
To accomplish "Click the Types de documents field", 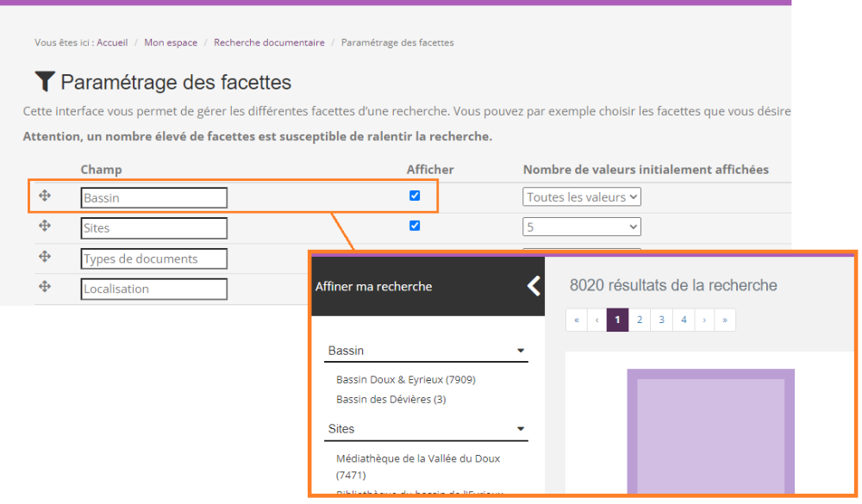I will (x=154, y=258).
